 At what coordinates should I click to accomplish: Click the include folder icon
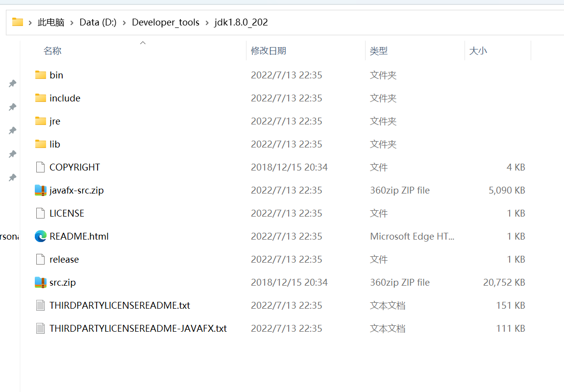(40, 98)
